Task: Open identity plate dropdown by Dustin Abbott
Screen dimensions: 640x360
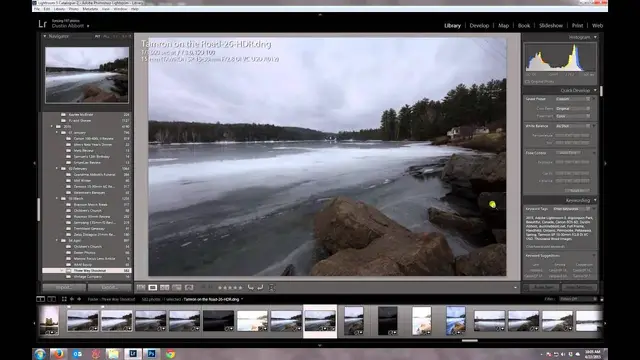Action: pos(88,26)
